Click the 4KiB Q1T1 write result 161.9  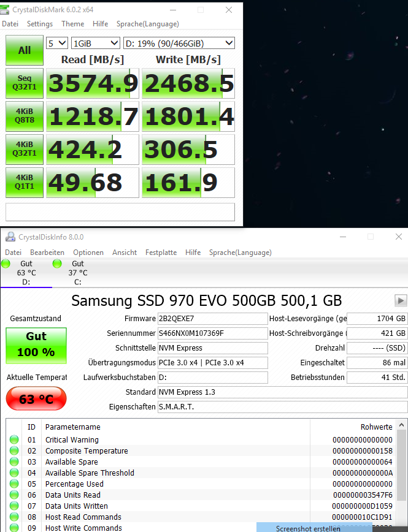coord(188,182)
